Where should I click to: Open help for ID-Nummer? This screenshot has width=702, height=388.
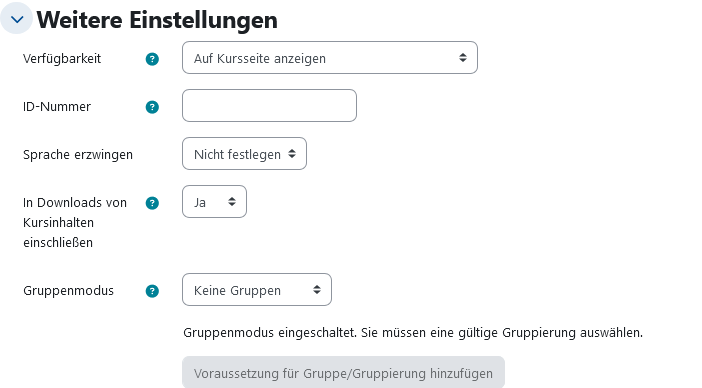tap(152, 107)
